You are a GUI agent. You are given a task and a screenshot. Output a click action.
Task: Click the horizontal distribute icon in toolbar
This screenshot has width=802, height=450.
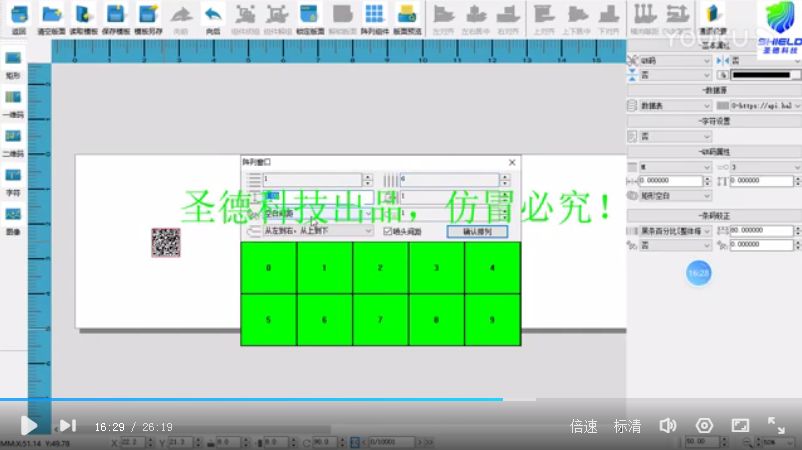[643, 14]
